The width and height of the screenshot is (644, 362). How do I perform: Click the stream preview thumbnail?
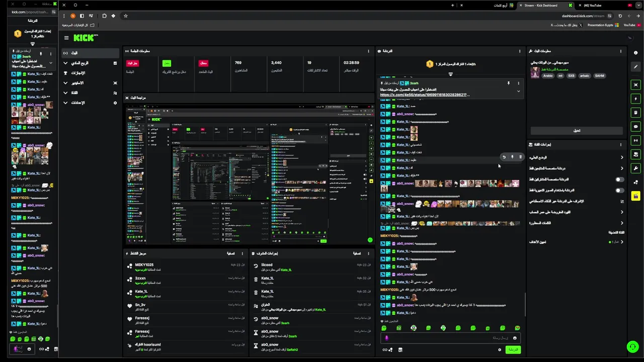click(251, 174)
